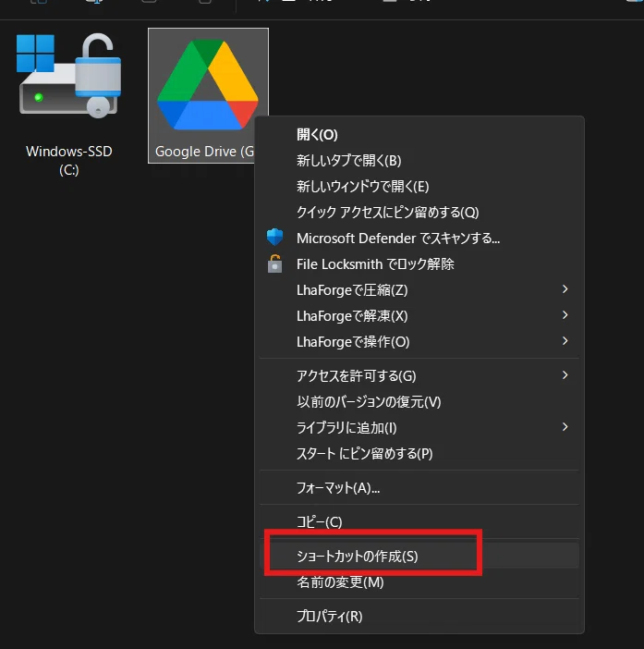Pin to Start with スタート にピン留めする(P)

tap(419, 454)
